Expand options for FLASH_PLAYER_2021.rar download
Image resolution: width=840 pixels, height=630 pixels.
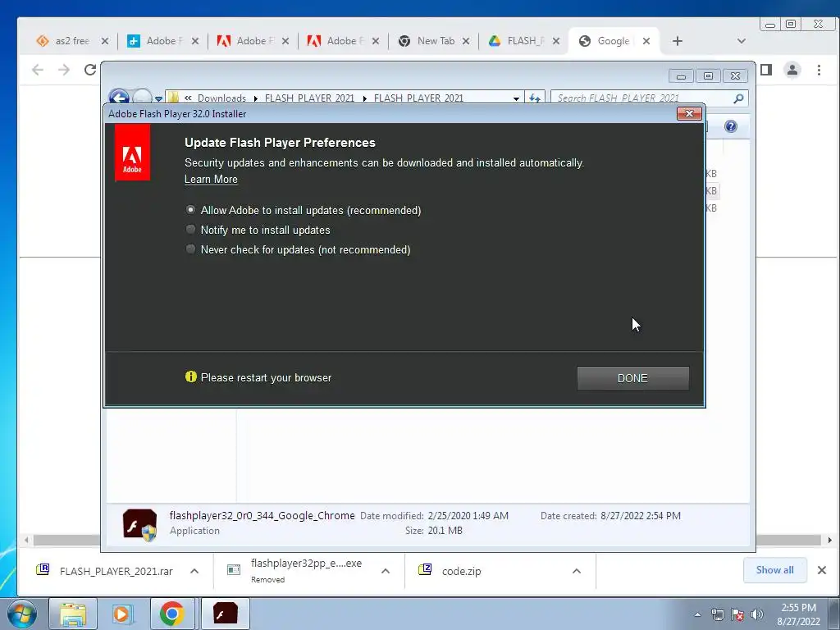click(194, 571)
